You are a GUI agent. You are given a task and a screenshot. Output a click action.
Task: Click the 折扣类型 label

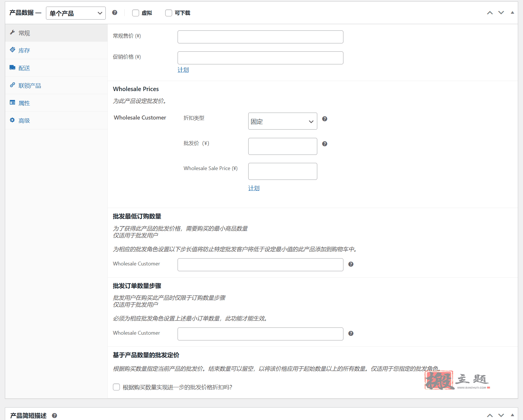pos(194,118)
